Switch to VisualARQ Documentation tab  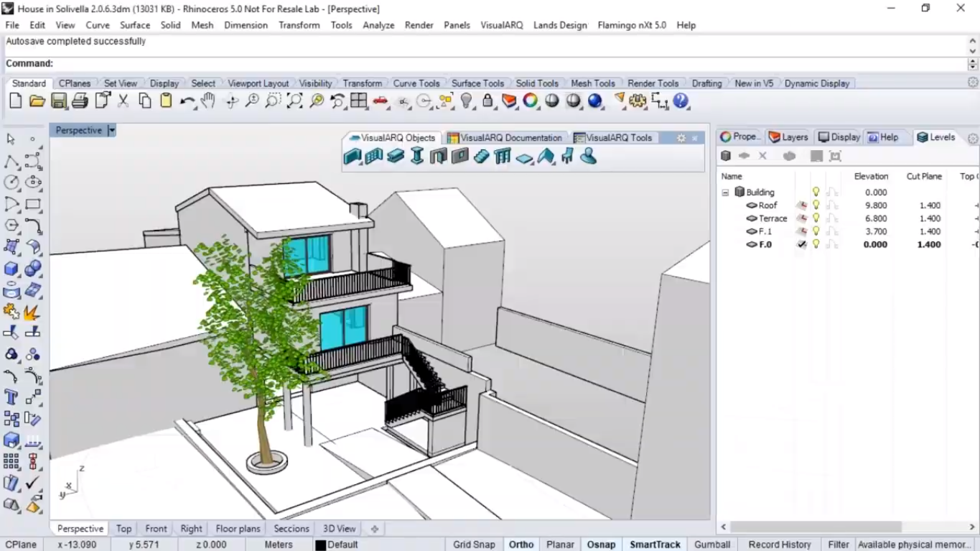505,138
